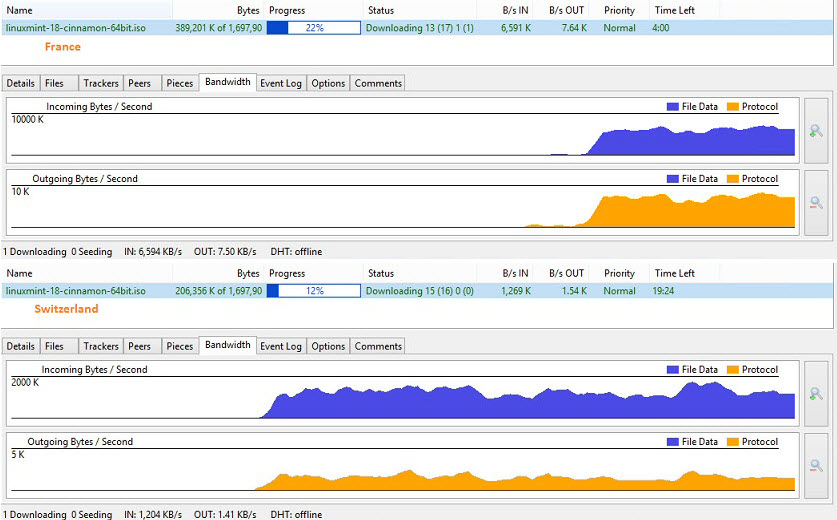
Task: Click status bar 'OUT: 1.41 KB/s'
Action: [x=225, y=515]
